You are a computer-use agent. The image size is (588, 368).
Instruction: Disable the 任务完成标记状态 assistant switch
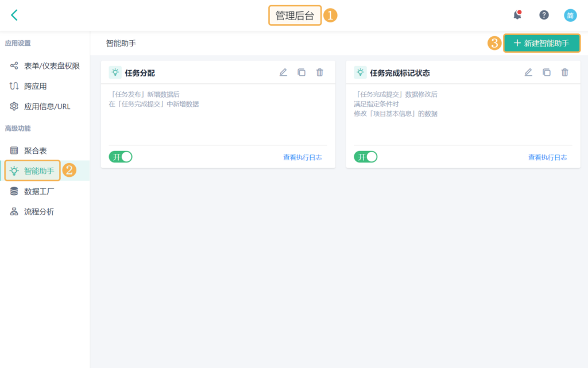click(366, 156)
